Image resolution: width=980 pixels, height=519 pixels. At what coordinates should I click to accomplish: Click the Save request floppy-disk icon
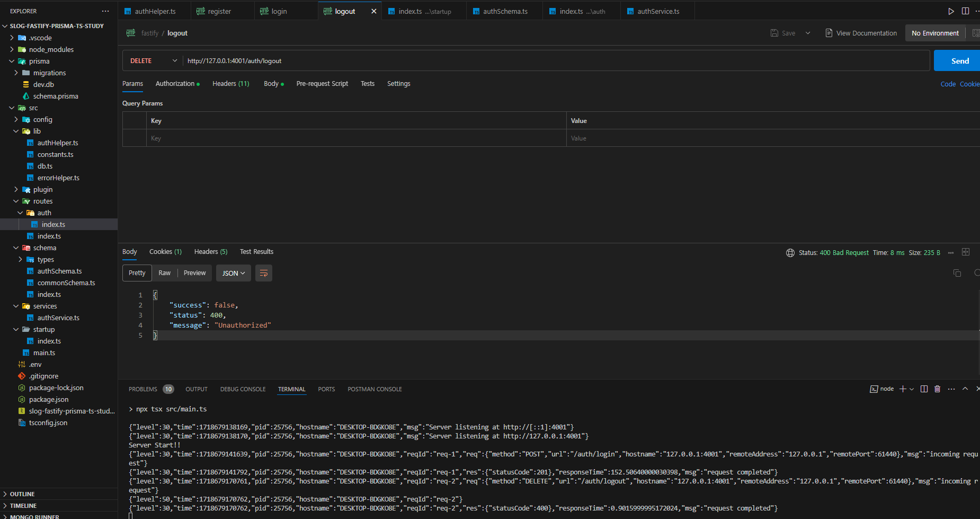tap(774, 33)
